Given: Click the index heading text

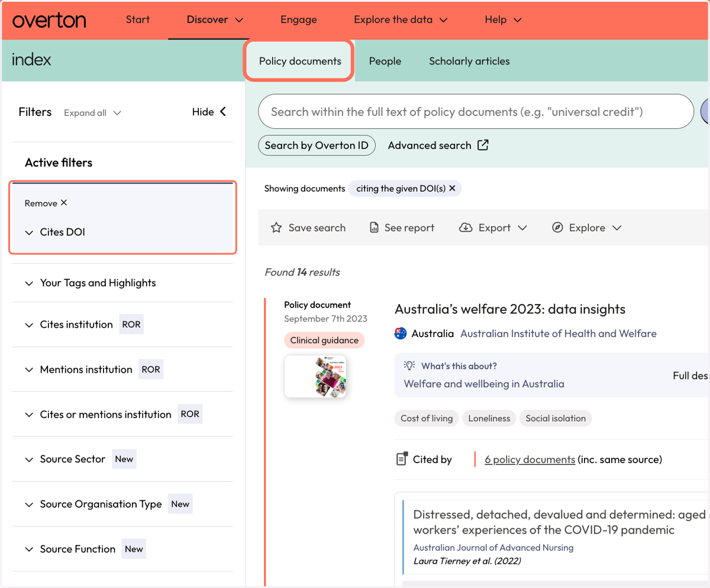Looking at the screenshot, I should click(x=31, y=59).
